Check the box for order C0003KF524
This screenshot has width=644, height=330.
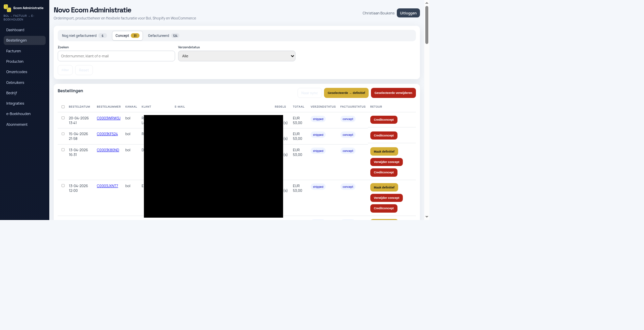coord(63,134)
